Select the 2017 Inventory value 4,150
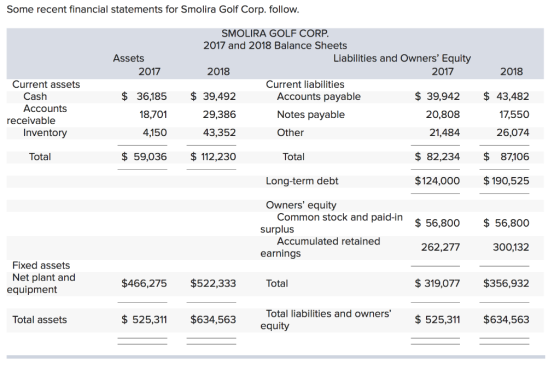Image resolution: width=560 pixels, height=366 pixels. pyautogui.click(x=155, y=133)
